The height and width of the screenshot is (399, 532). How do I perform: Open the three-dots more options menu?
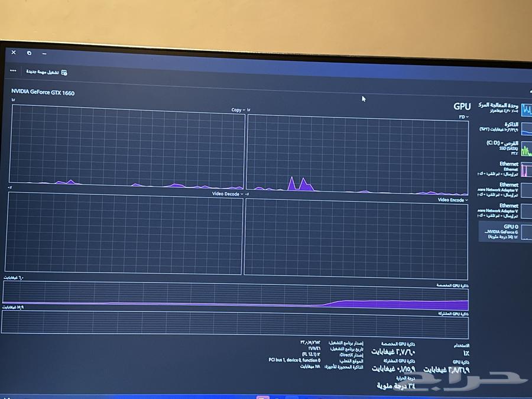(x=13, y=70)
